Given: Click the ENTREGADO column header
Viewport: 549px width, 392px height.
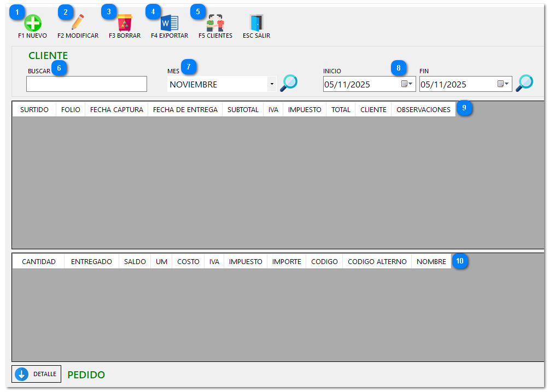Looking at the screenshot, I should pos(91,262).
